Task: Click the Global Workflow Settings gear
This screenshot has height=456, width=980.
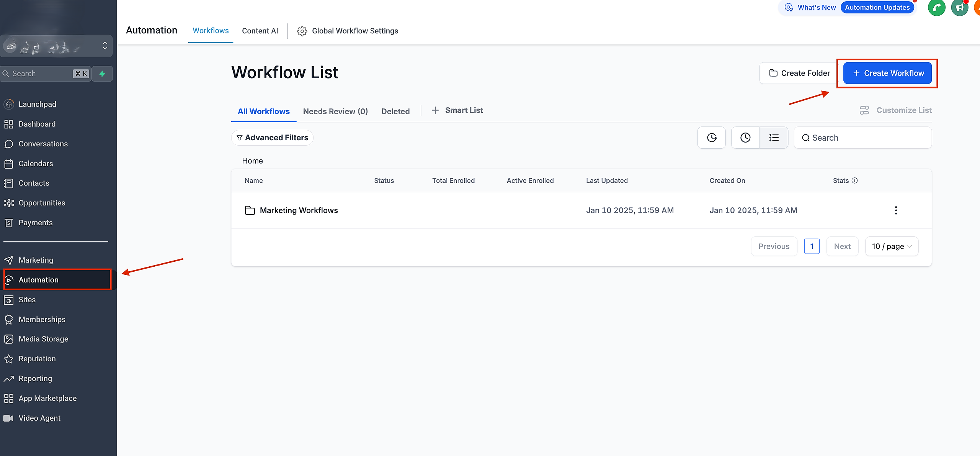Action: [x=302, y=31]
